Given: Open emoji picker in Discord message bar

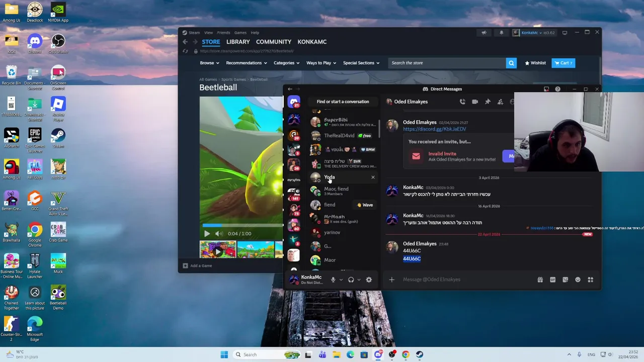Looking at the screenshot, I should tap(578, 280).
